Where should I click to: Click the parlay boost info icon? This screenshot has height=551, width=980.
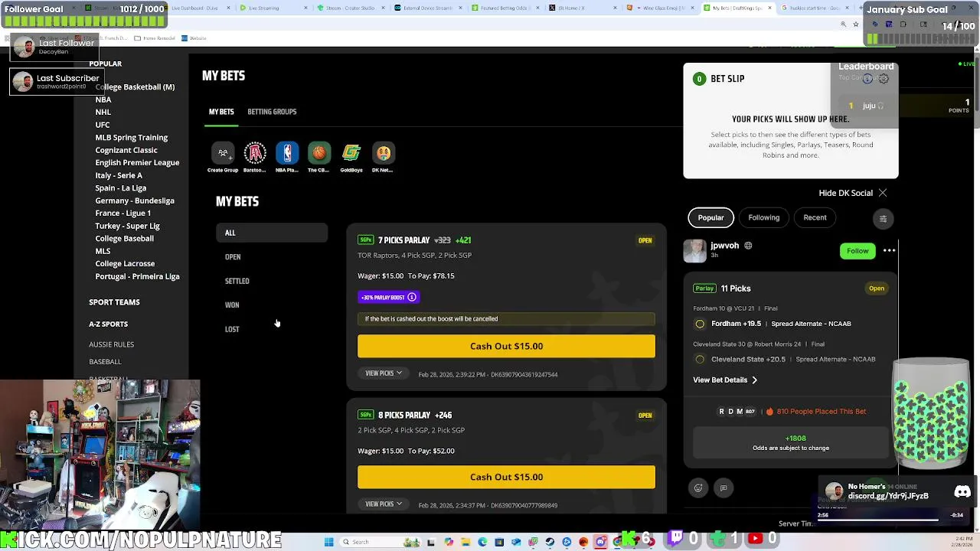coord(412,297)
